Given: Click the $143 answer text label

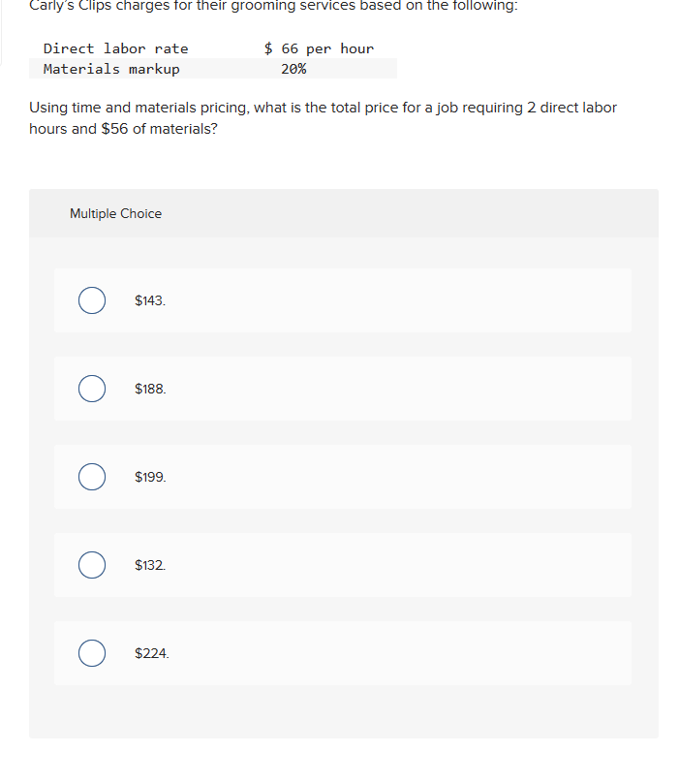Looking at the screenshot, I should click(148, 300).
